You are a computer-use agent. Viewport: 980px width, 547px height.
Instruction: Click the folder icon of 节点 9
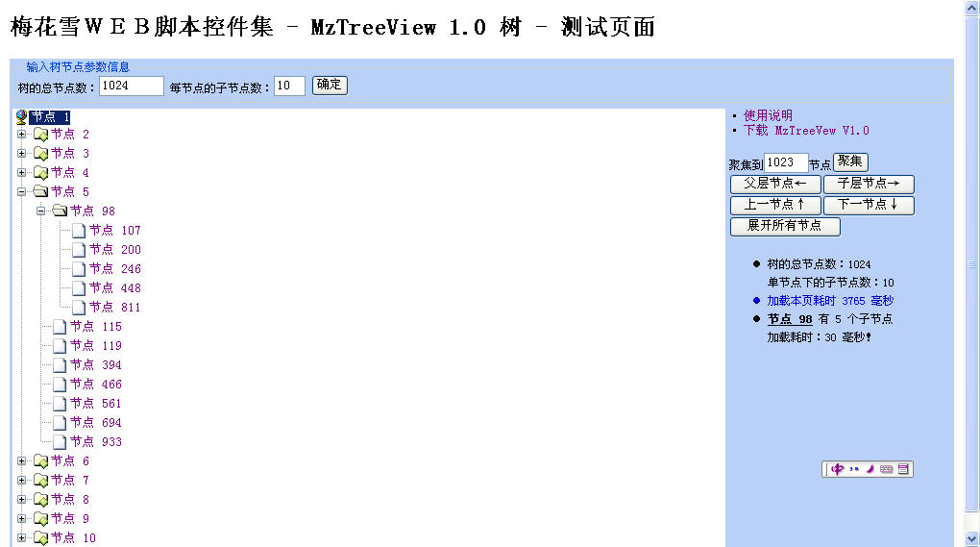pos(40,519)
